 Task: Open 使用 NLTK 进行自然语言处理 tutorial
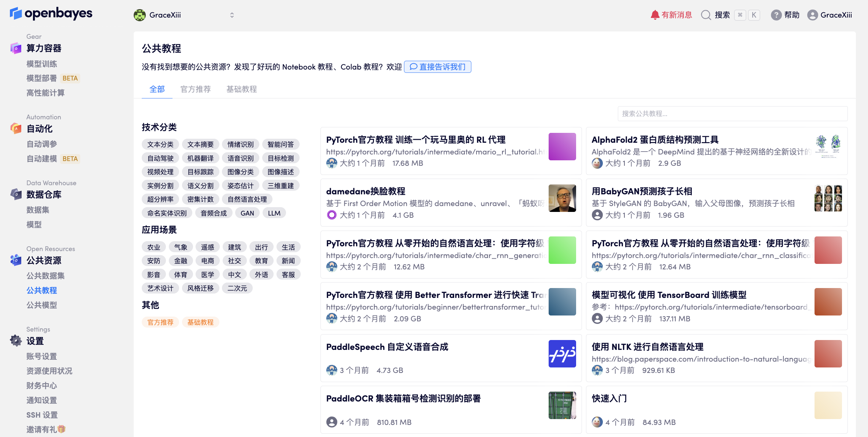point(648,347)
